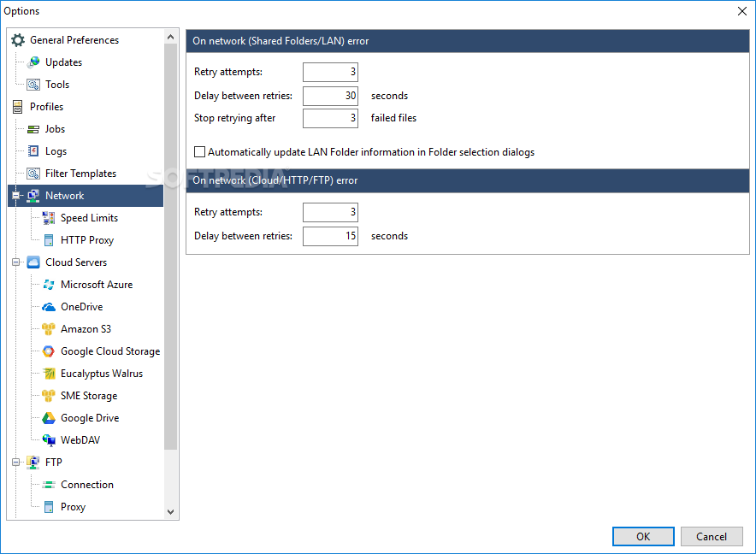Image resolution: width=756 pixels, height=554 pixels.
Task: Click the Tools icon in tree
Action: pos(33,85)
